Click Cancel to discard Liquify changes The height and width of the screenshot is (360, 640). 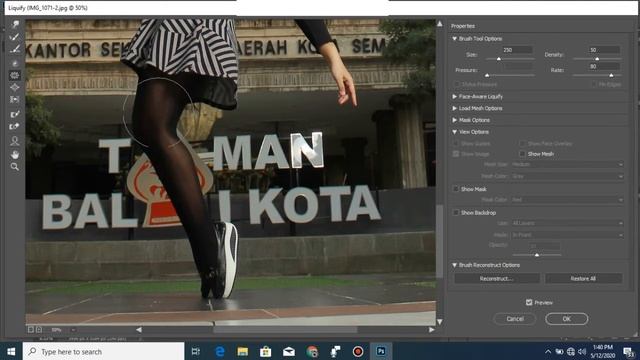pos(515,319)
